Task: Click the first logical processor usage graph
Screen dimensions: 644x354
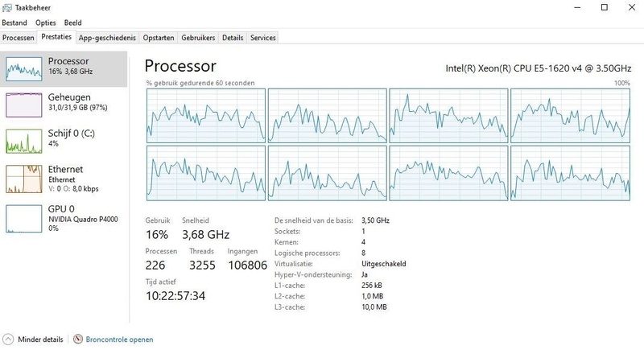Action: pyautogui.click(x=205, y=114)
